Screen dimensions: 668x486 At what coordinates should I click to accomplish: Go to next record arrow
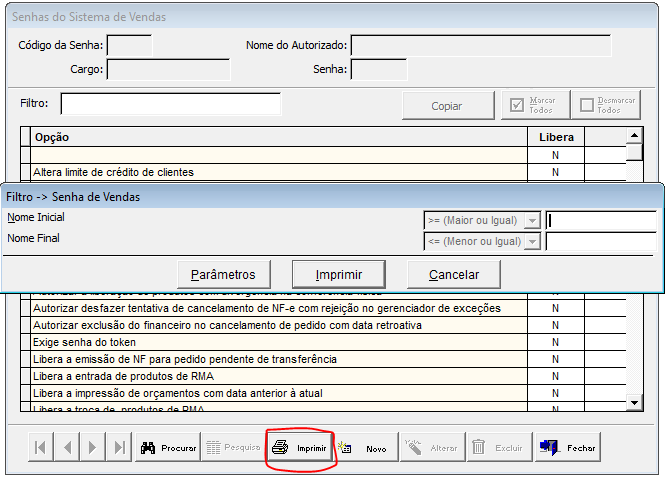click(x=93, y=448)
